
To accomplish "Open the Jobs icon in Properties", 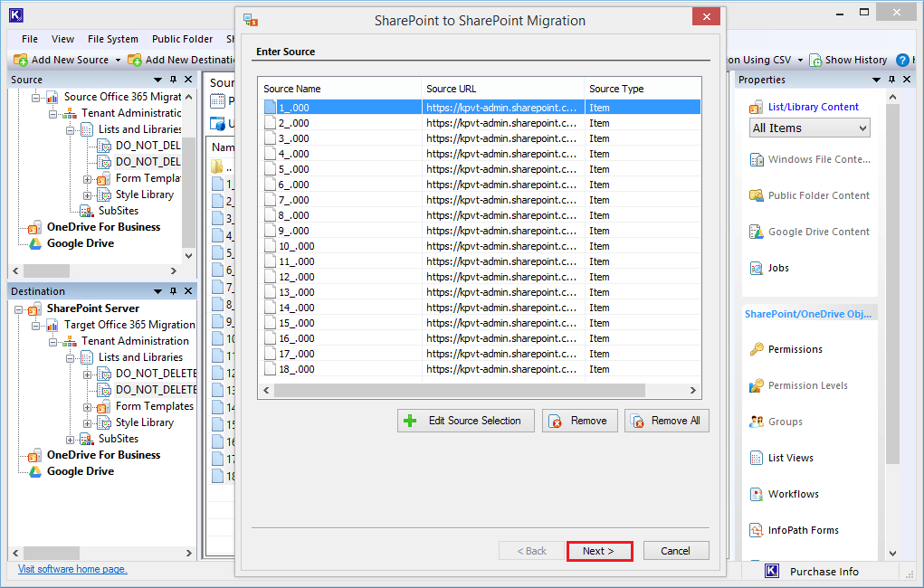I will 756,268.
